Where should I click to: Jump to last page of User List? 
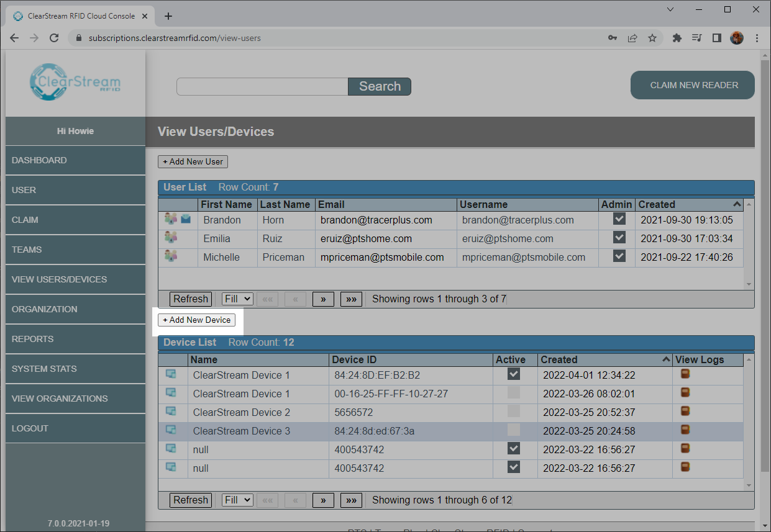pyautogui.click(x=351, y=299)
